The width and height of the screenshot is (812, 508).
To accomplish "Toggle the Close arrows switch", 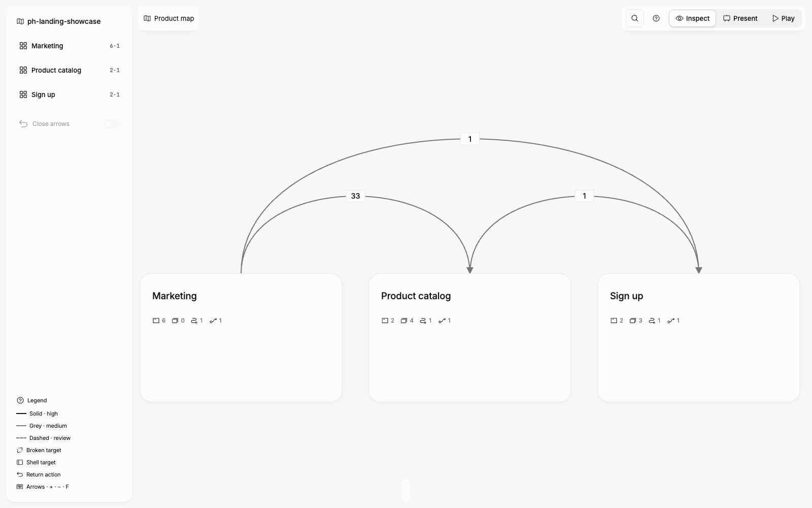I will pyautogui.click(x=112, y=124).
